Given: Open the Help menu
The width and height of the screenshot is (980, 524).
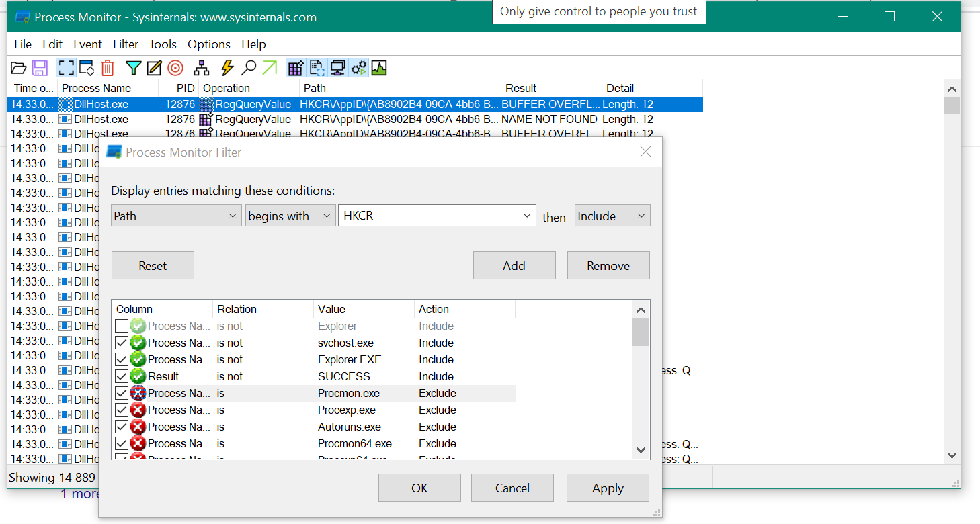Looking at the screenshot, I should point(254,44).
